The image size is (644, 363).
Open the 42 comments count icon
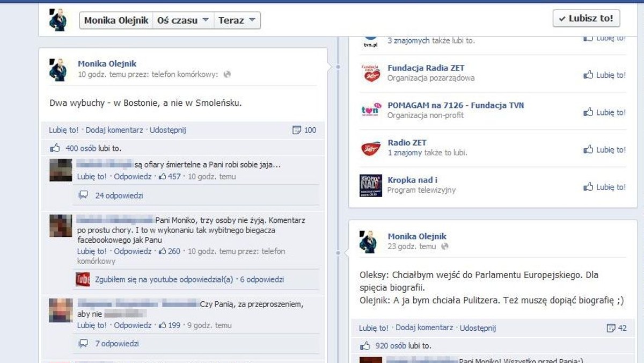click(617, 328)
